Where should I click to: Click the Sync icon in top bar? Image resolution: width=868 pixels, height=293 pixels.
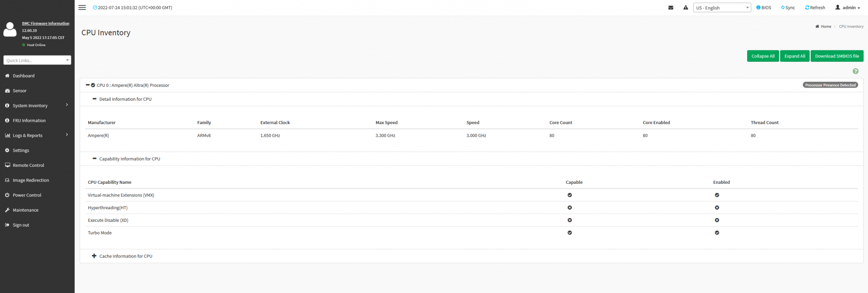[783, 8]
